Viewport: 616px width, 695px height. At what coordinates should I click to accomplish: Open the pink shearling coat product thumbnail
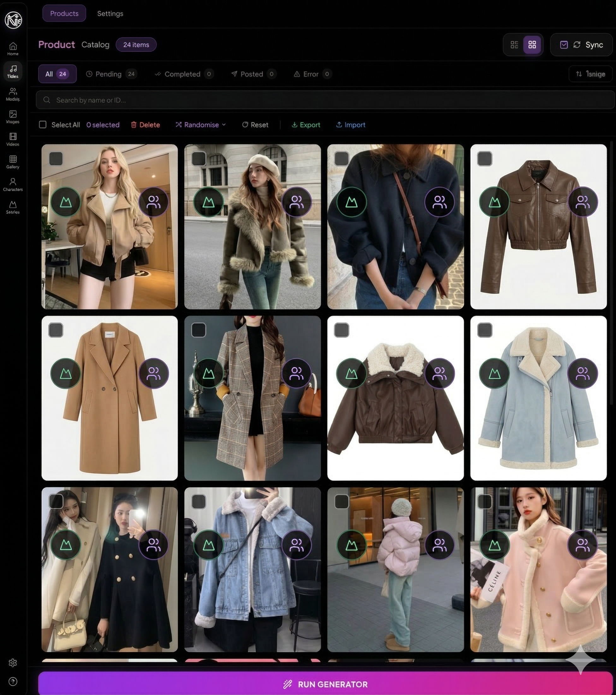(x=538, y=569)
